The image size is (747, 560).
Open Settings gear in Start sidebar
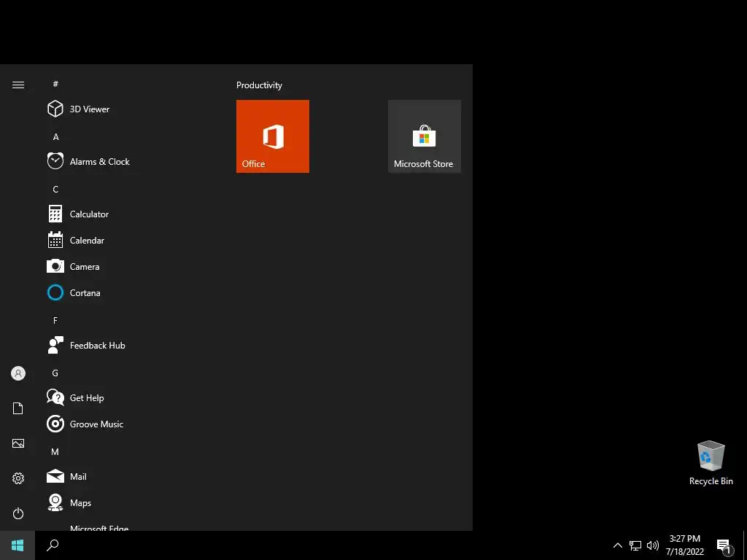tap(18, 478)
